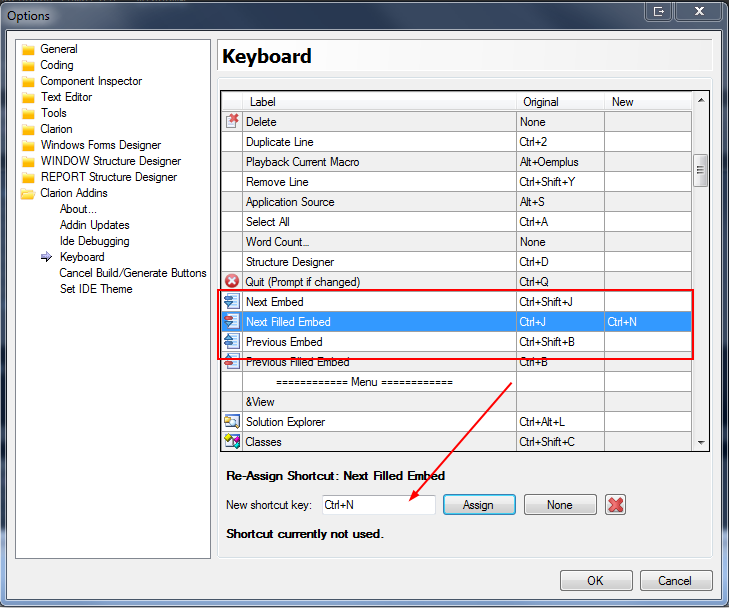Viewport: 729px width, 608px height.
Task: Open the Text Editor folder
Action: tap(66, 97)
